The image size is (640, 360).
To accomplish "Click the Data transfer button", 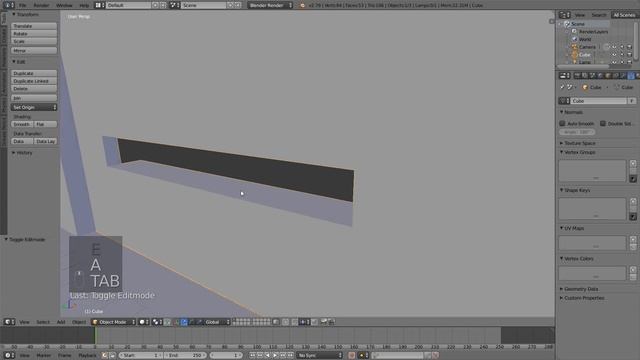I will pos(22,141).
